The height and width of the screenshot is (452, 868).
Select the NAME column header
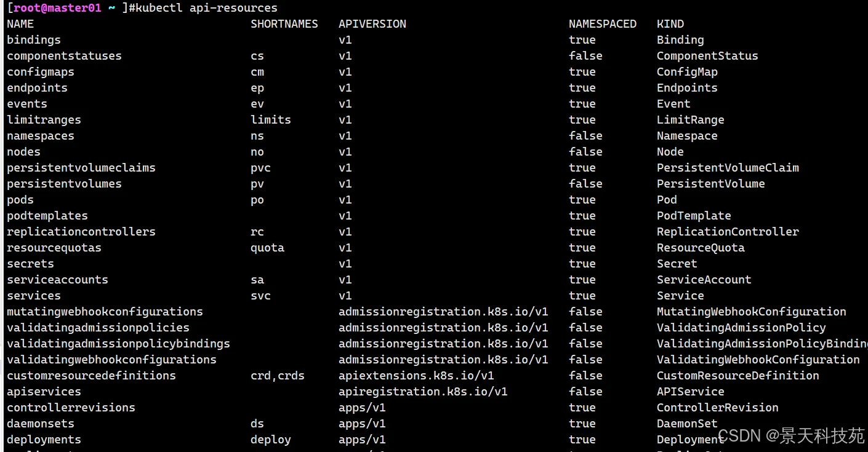(x=20, y=24)
